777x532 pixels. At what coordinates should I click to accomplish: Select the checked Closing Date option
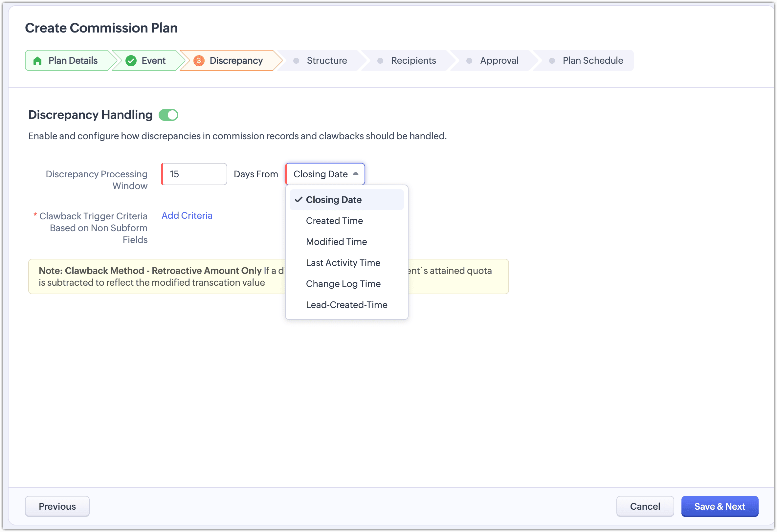(x=346, y=200)
